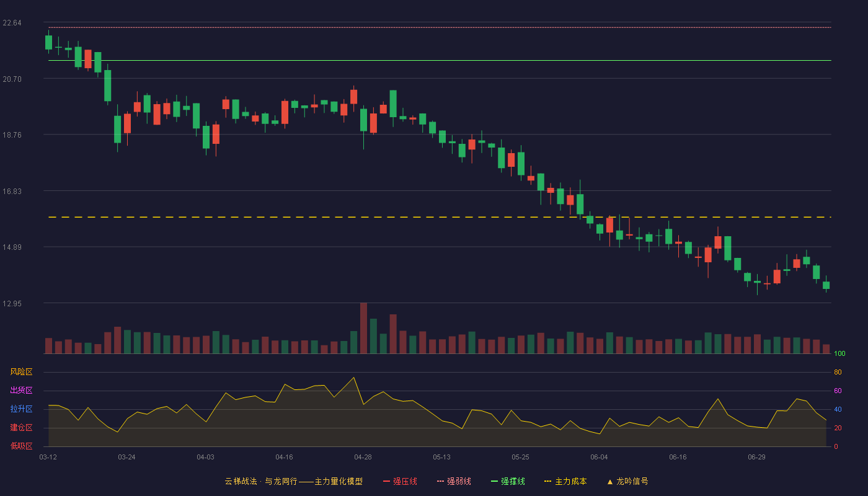Click the 03-24 date axis label

126,457
